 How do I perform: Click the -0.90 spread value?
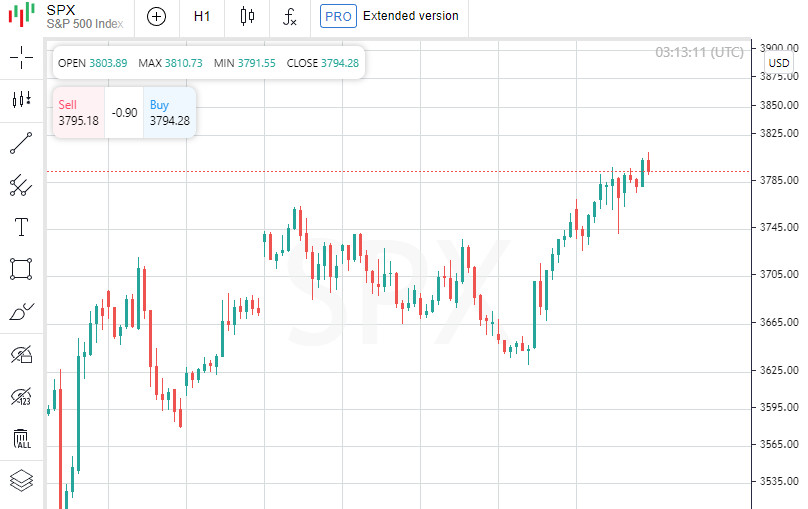pos(124,113)
